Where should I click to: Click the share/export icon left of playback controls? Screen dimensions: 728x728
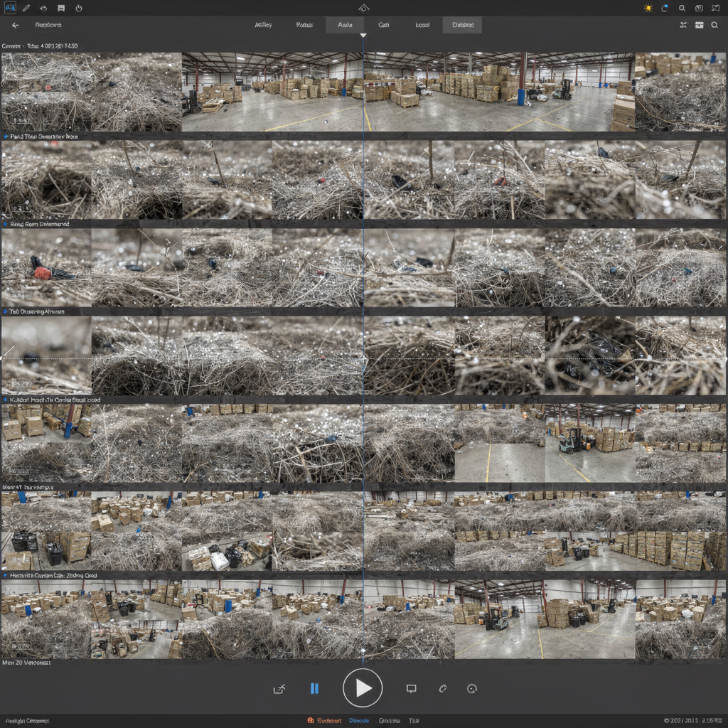point(280,687)
